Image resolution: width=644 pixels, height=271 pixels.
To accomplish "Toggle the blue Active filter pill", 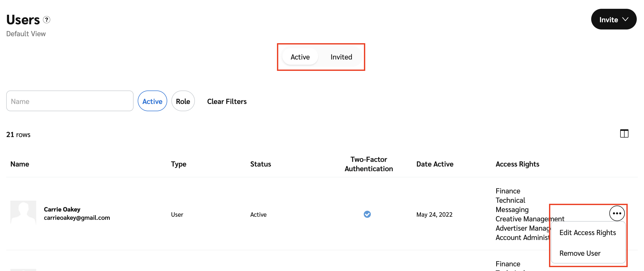I will (x=152, y=101).
